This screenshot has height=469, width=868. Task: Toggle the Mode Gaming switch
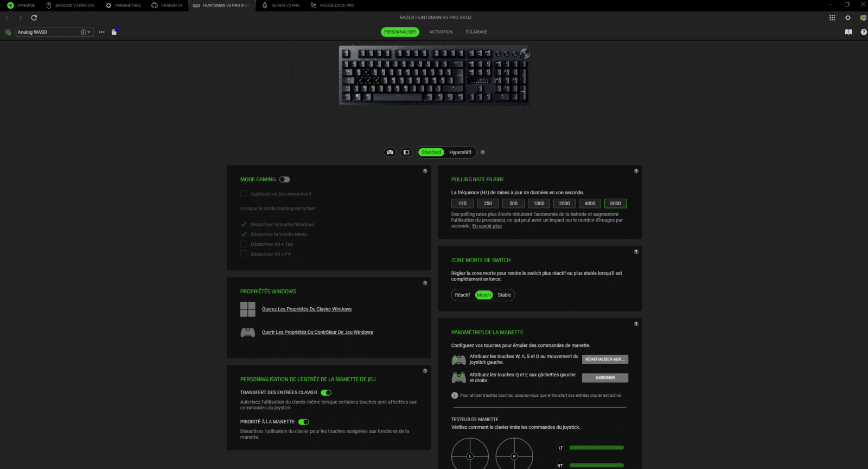[x=285, y=180]
